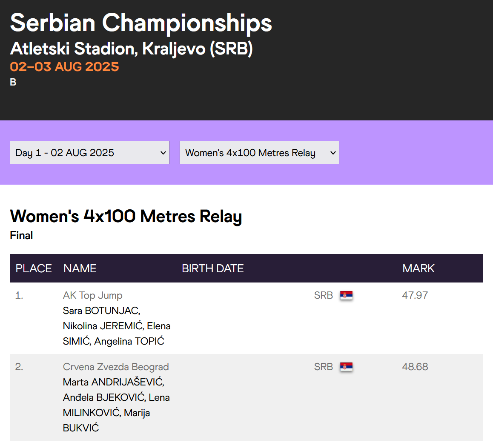Click athlete name Marta ANDRIJAŠEVIĆ

pyautogui.click(x=113, y=382)
